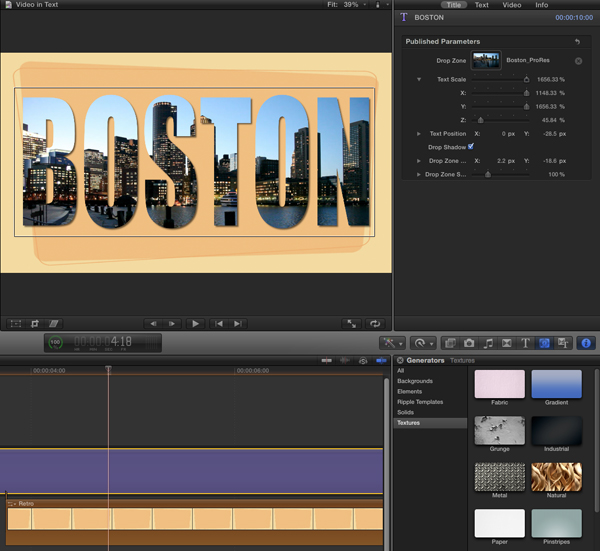Toggle audio skimming in the timeline
The height and width of the screenshot is (551, 600).
(345, 360)
